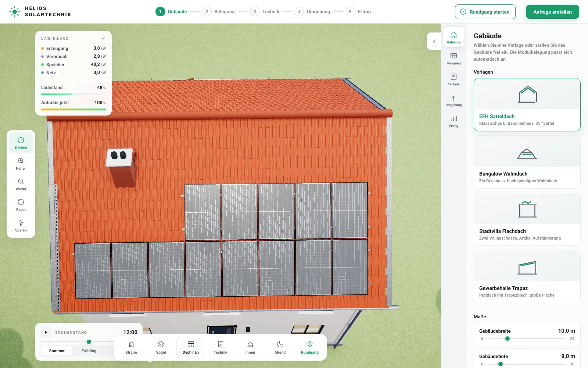The image size is (588, 368).
Task: Open the Gebäude panel in sidebar
Action: coord(453,38)
